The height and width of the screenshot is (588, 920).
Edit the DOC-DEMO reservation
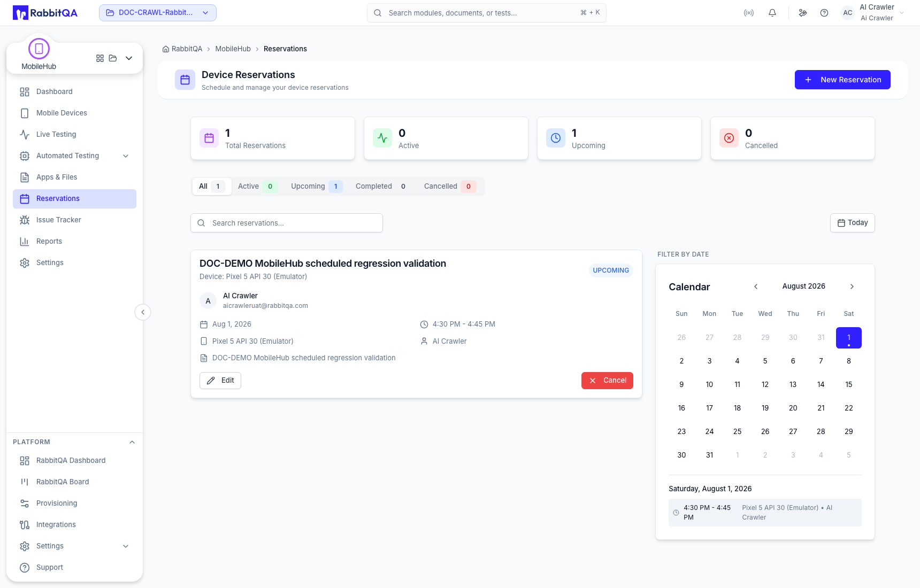point(220,381)
